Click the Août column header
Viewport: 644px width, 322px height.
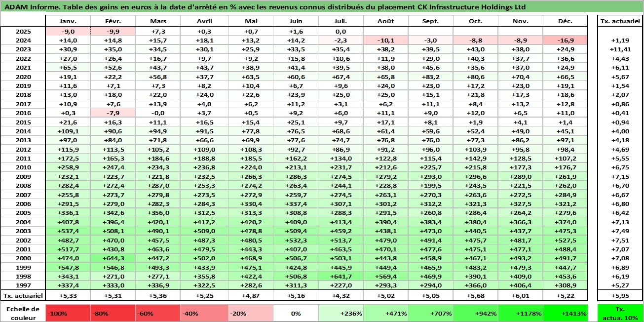[385, 21]
